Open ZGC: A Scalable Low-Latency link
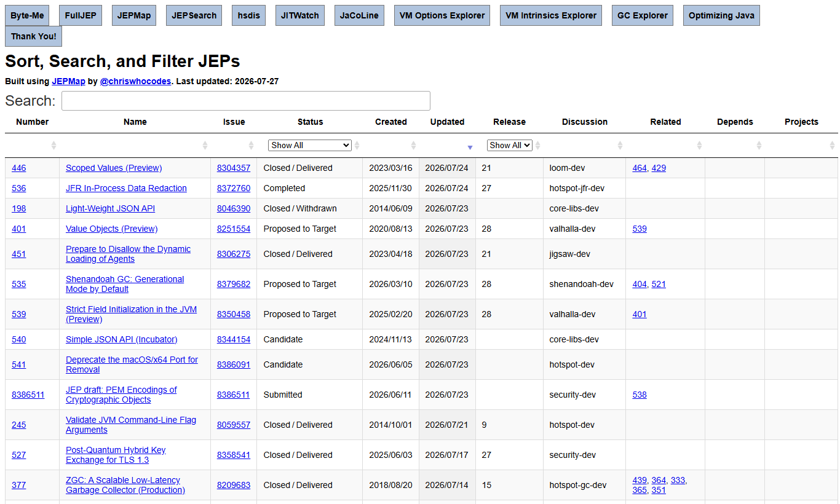Screen dimensions: 840x504 pos(125,485)
